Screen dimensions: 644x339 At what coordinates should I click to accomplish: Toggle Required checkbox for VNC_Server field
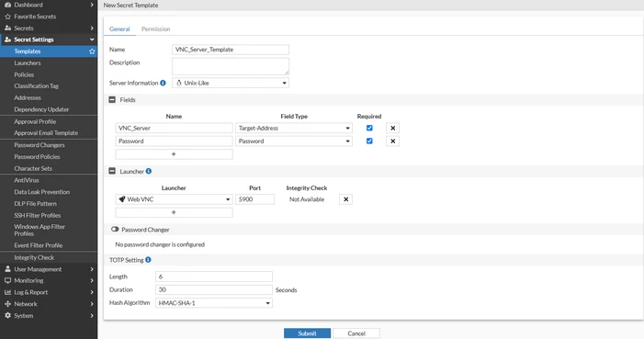pyautogui.click(x=369, y=128)
